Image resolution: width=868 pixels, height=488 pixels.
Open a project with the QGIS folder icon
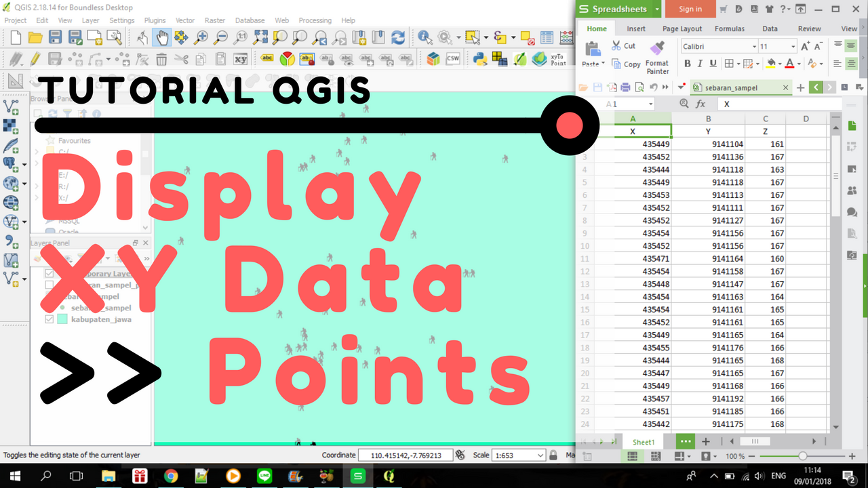click(x=35, y=37)
